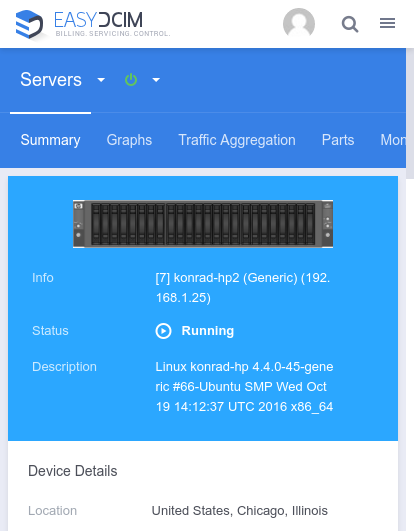The image size is (414, 531).
Task: Select the Summary tab
Action: [x=50, y=140]
